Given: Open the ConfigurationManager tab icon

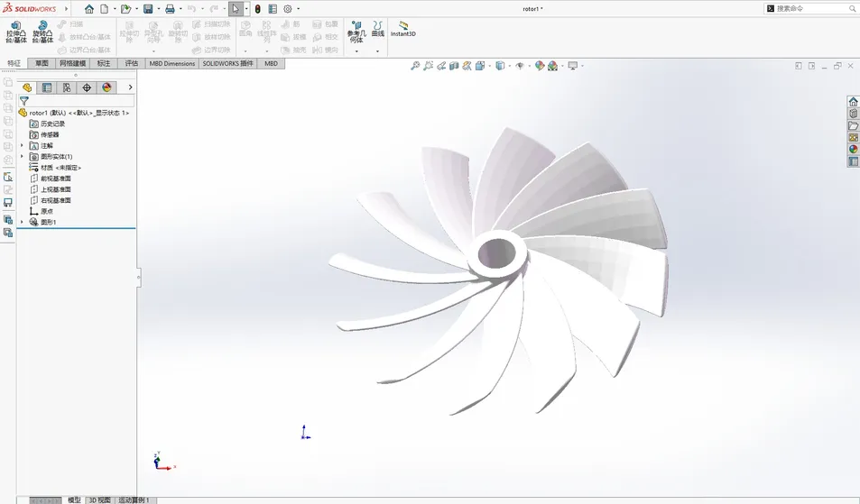Looking at the screenshot, I should [67, 87].
